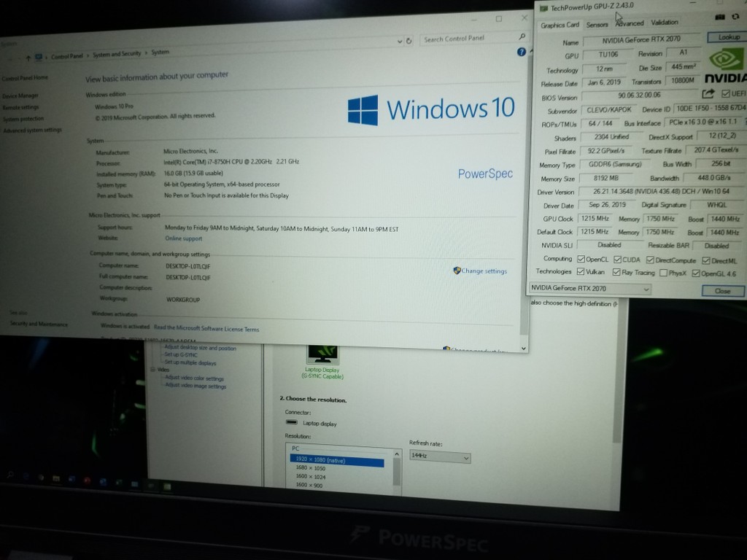Go to Control Panel Home
The width and height of the screenshot is (747, 560).
[25, 77]
